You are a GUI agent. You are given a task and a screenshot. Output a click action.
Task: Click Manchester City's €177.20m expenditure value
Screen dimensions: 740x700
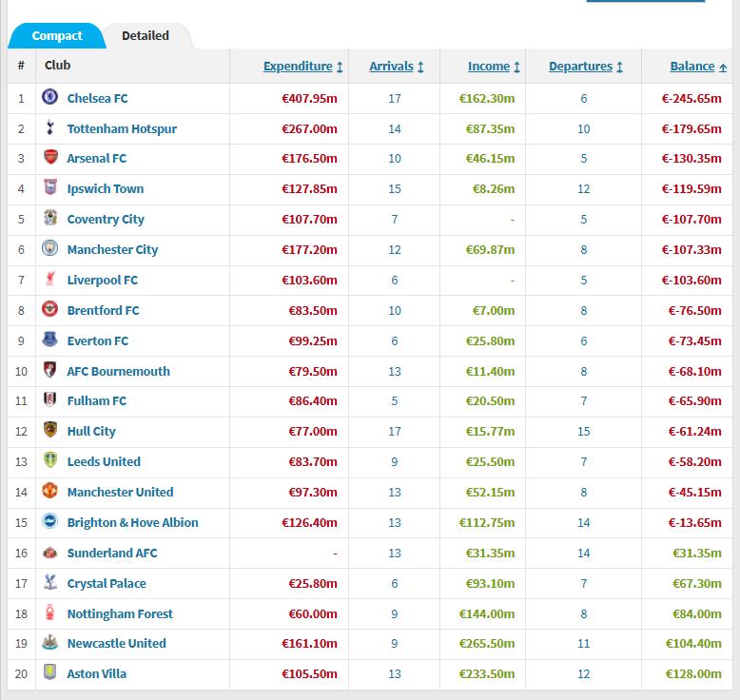coord(309,250)
